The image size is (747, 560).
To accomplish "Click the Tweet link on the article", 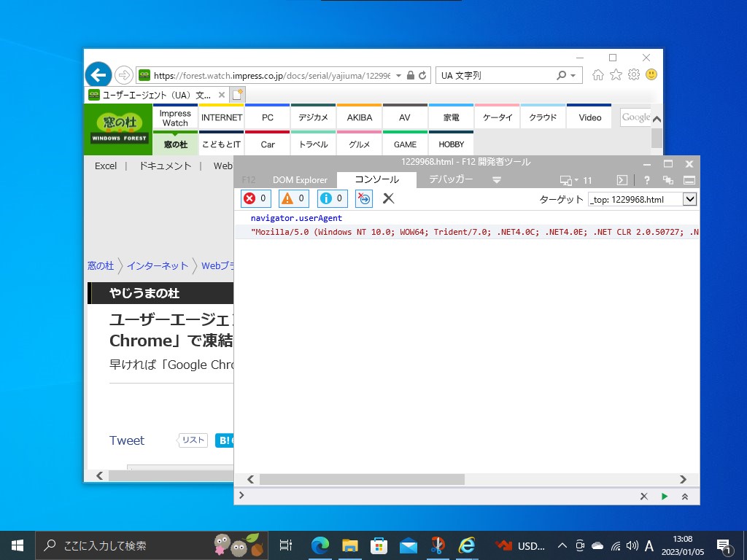I will click(x=126, y=440).
